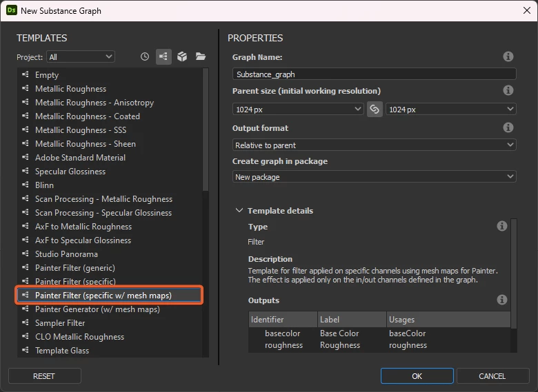
Task: Select Painter Generator (w/ mesh maps) template
Action: point(110,309)
